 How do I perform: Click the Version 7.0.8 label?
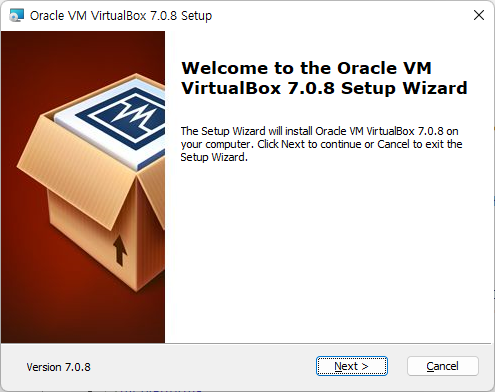click(x=58, y=367)
